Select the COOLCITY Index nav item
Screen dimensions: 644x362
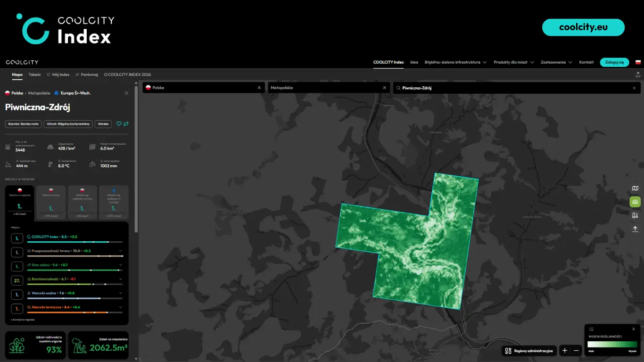pyautogui.click(x=388, y=62)
